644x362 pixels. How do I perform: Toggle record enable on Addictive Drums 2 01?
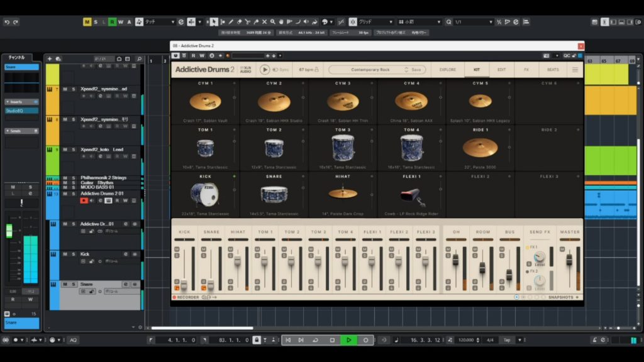[84, 201]
